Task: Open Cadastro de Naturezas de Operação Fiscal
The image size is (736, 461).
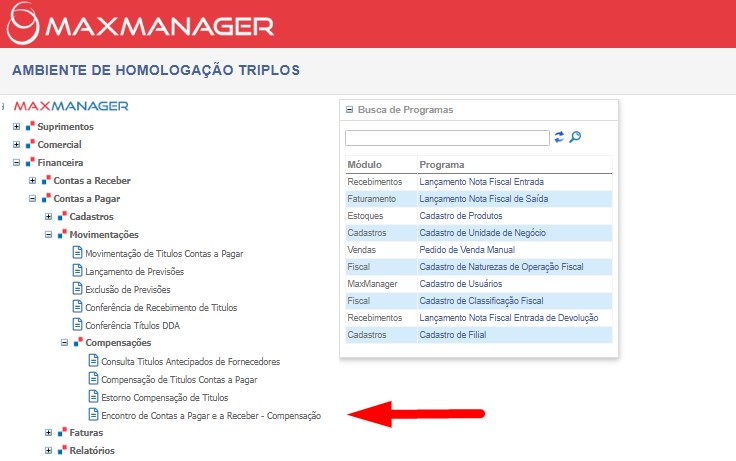Action: pyautogui.click(x=501, y=267)
